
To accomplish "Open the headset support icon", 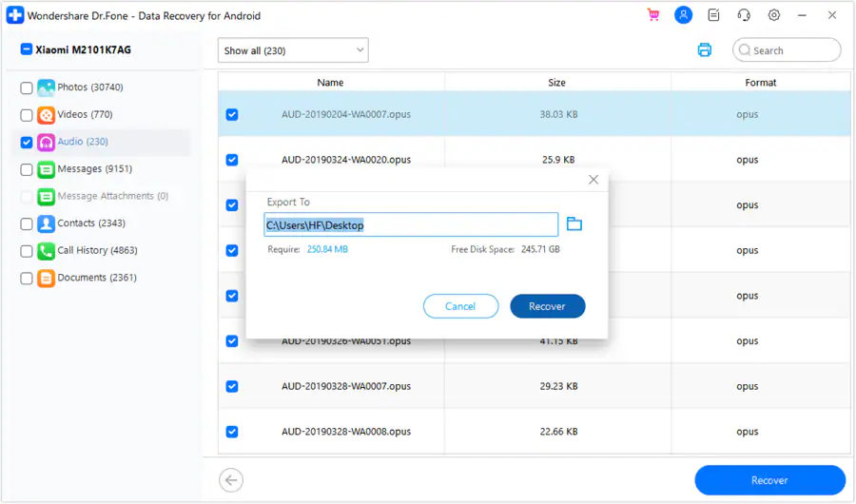I will (744, 15).
